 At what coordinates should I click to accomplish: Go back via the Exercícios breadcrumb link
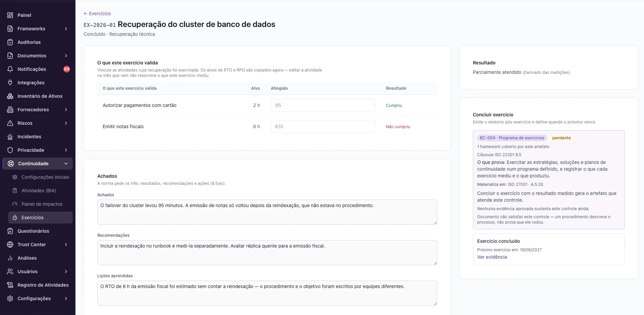pos(97,13)
